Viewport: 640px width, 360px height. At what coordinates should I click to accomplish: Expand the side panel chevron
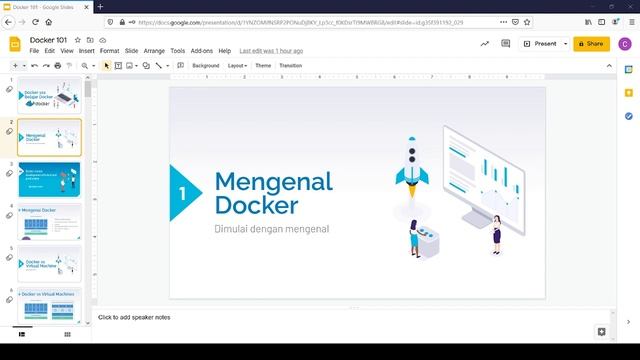629,322
